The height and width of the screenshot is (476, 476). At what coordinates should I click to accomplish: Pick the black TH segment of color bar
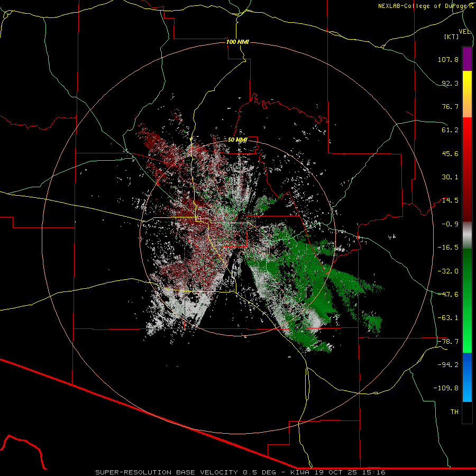pos(467,413)
